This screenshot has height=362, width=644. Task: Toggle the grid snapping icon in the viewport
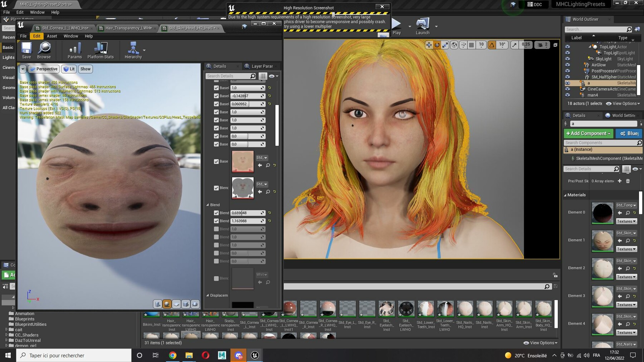[x=472, y=45]
